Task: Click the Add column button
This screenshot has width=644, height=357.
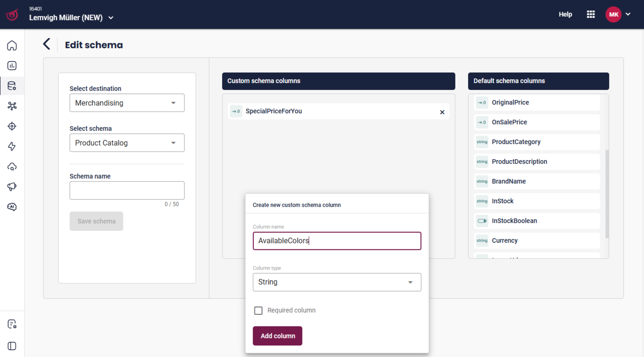Action: click(277, 336)
